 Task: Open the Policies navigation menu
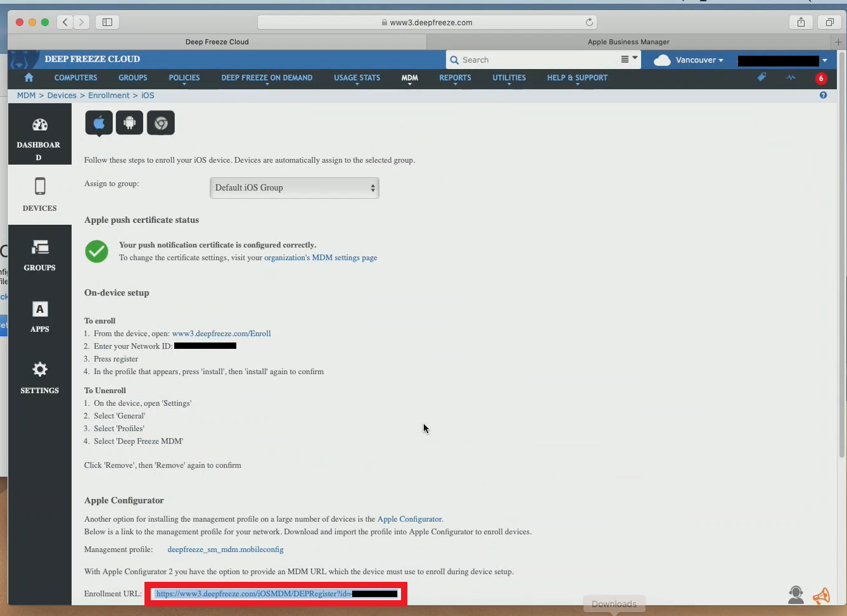click(x=184, y=78)
